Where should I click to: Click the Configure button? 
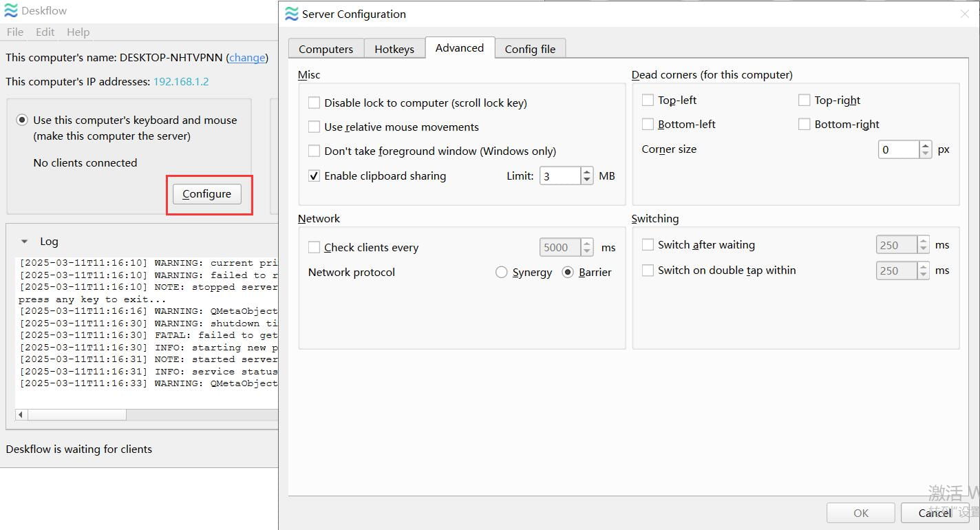207,194
